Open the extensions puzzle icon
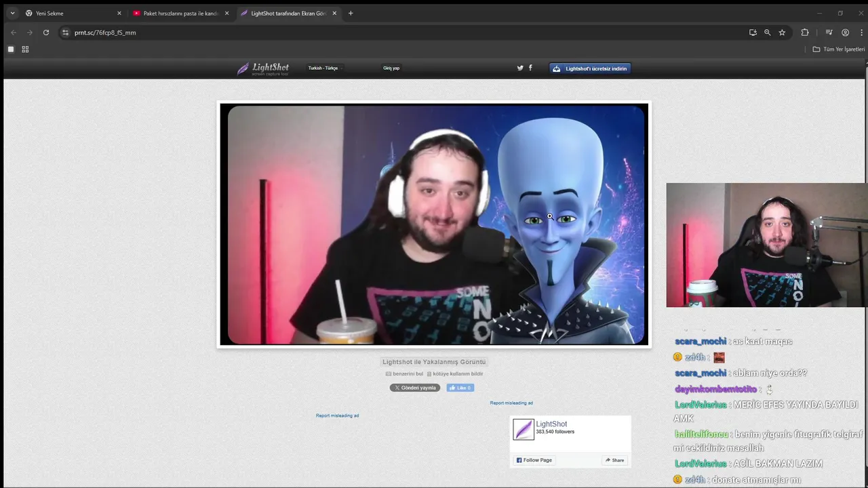868x488 pixels. coord(805,33)
